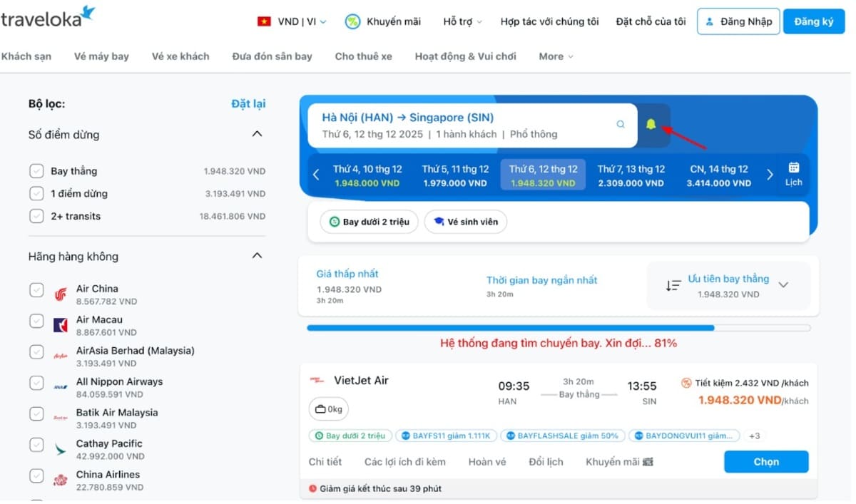The image size is (856, 504).
Task: Enable the Cathay Pacific airline checkbox
Action: [36, 445]
